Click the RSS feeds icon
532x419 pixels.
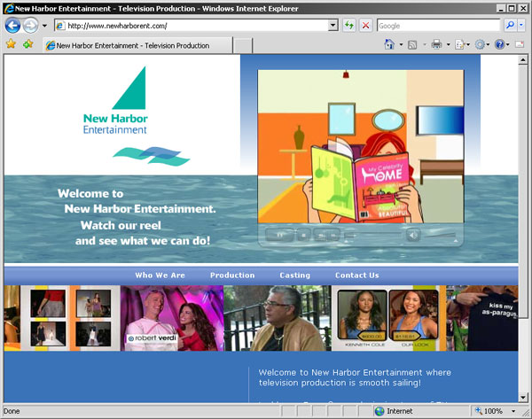click(x=412, y=44)
